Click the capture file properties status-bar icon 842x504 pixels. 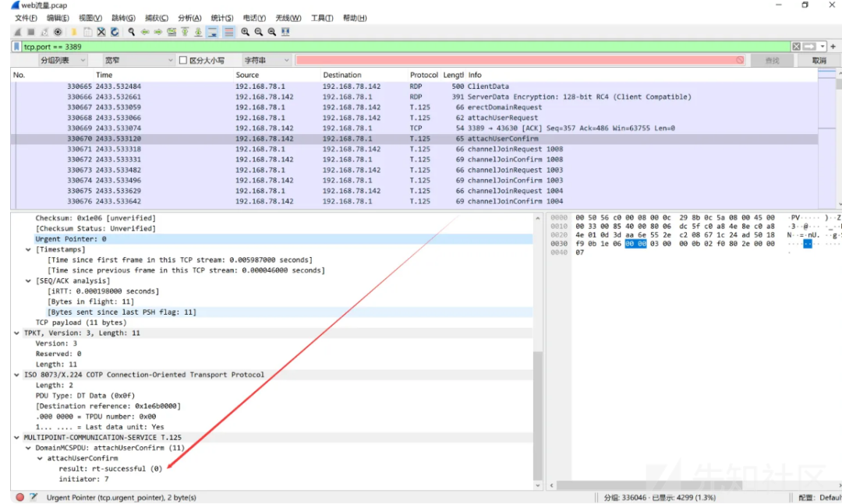[34, 497]
